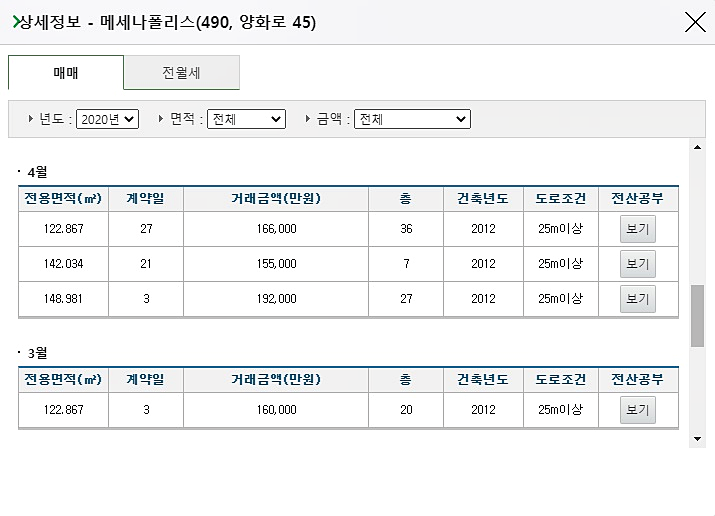Click the 건축년도 header in 4월 table
The height and width of the screenshot is (516, 715).
point(483,199)
